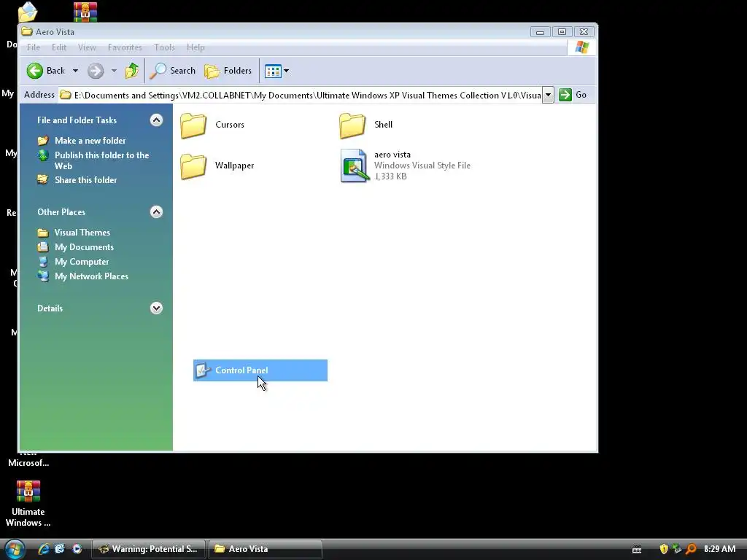
Task: Collapse the File and Folder Tasks section
Action: (156, 120)
